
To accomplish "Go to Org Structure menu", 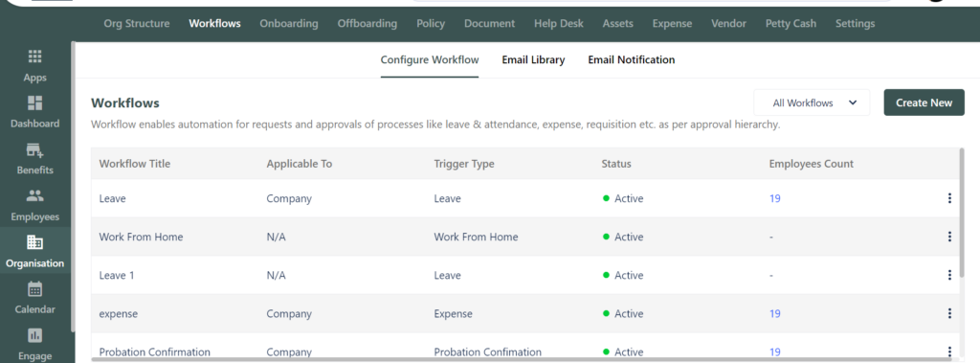I will [136, 24].
